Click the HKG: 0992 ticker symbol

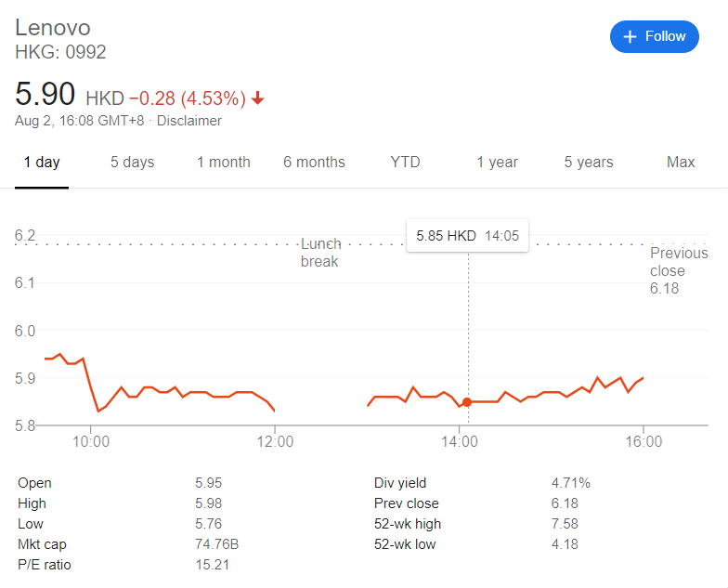tap(60, 52)
